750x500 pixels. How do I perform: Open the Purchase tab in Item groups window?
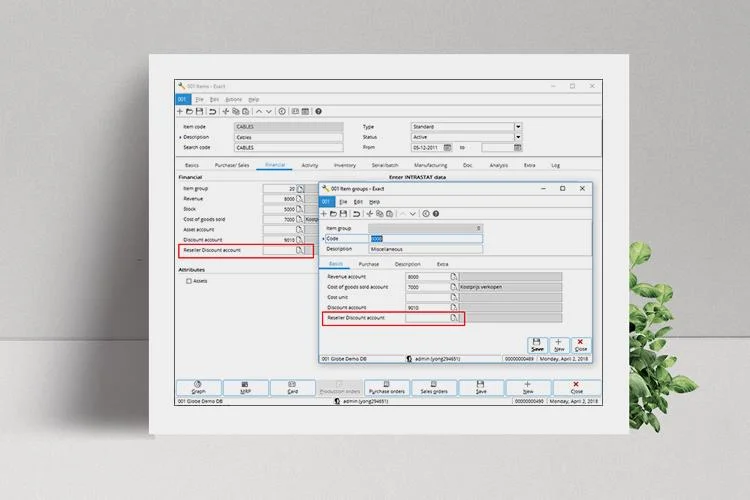[368, 264]
